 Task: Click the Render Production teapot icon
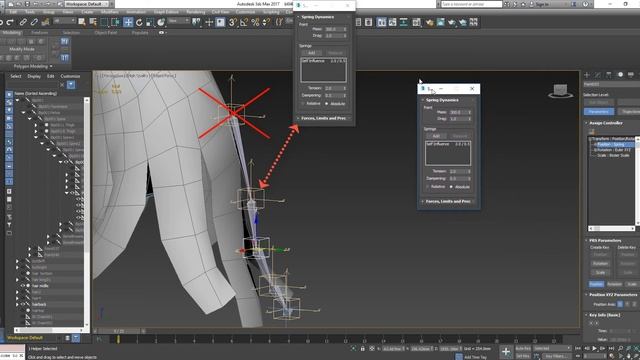point(451,22)
